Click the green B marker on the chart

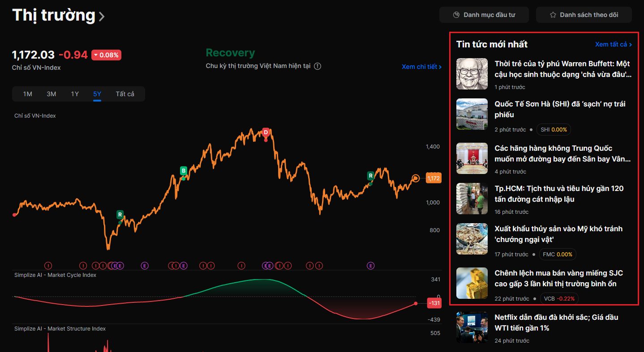[183, 170]
